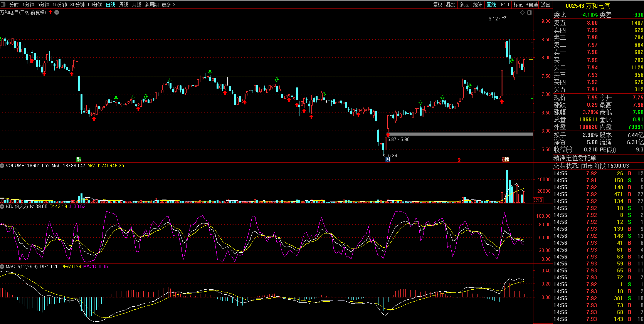Click the KDJ J: 30.63 value label

pos(77,206)
